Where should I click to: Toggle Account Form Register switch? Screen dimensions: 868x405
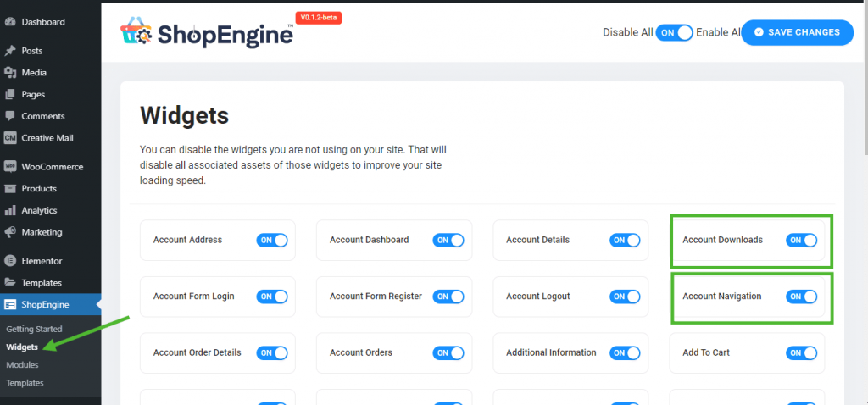448,297
